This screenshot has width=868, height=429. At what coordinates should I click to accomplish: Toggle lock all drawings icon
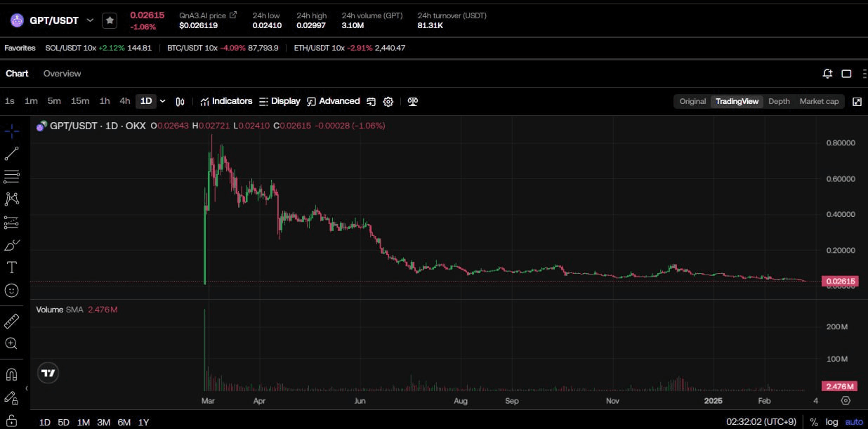pyautogui.click(x=11, y=420)
